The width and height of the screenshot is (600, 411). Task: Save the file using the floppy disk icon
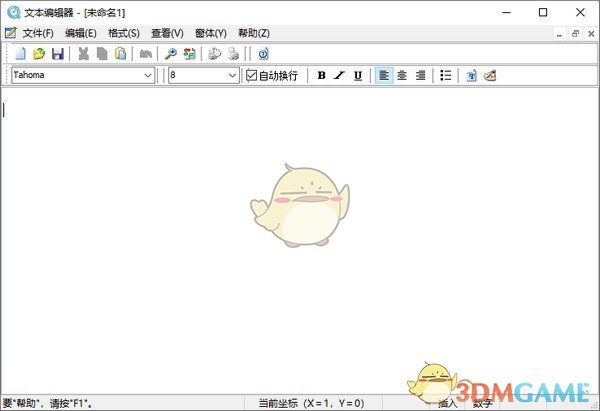click(x=58, y=54)
